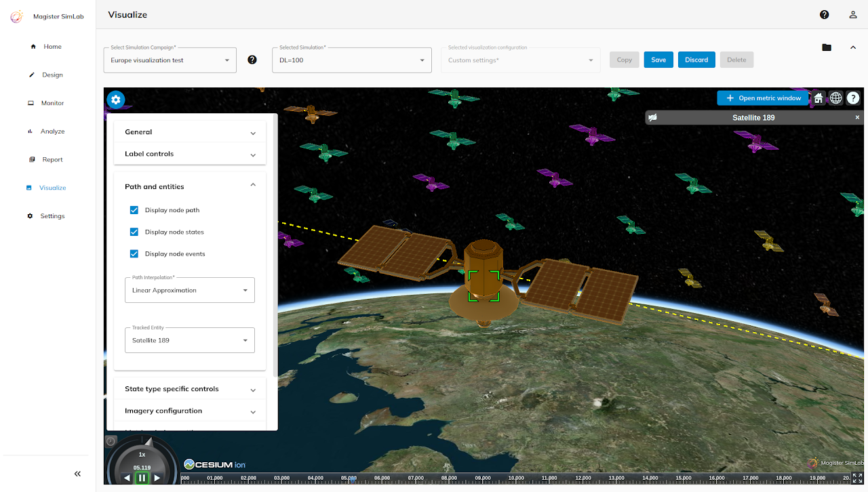Viewport: 868px width, 492px height.
Task: Open the Path Interpolation dropdown
Action: click(x=190, y=290)
